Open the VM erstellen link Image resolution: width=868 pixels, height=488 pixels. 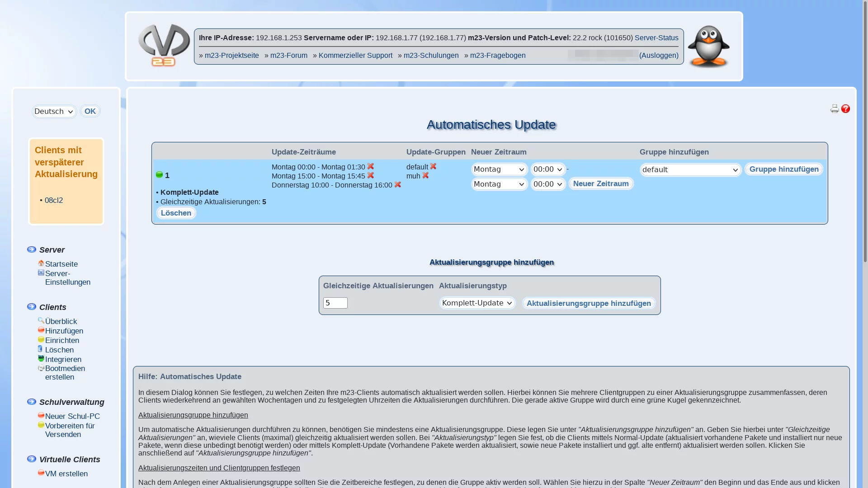tap(66, 474)
